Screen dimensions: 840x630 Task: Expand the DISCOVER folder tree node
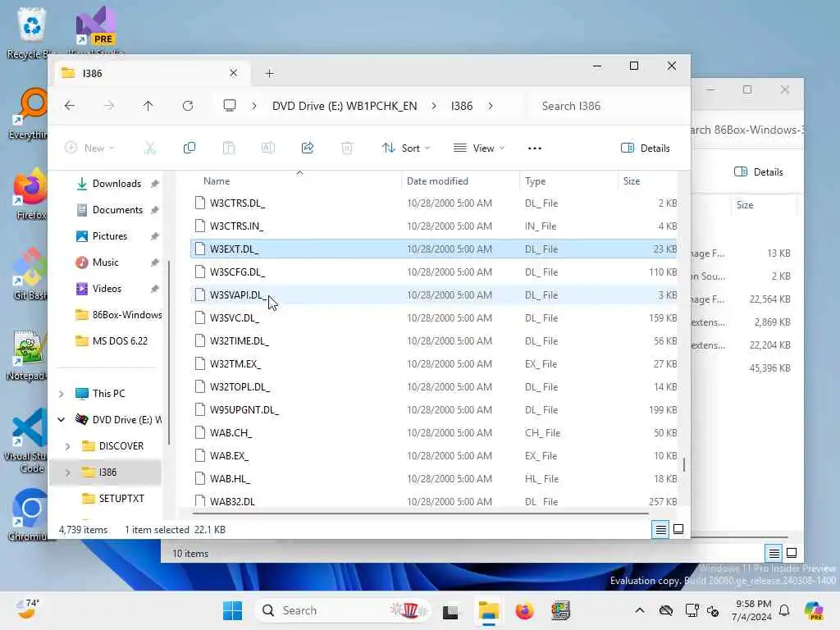click(x=67, y=446)
